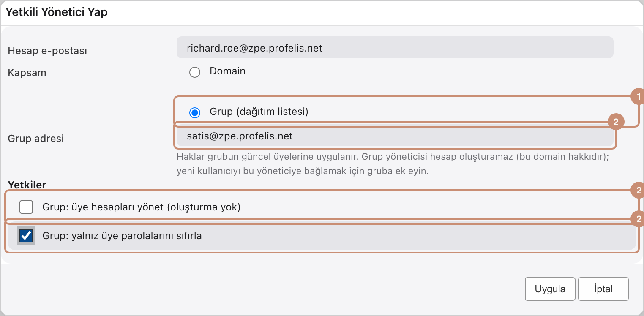Click the Yetkiler heading

click(x=27, y=184)
